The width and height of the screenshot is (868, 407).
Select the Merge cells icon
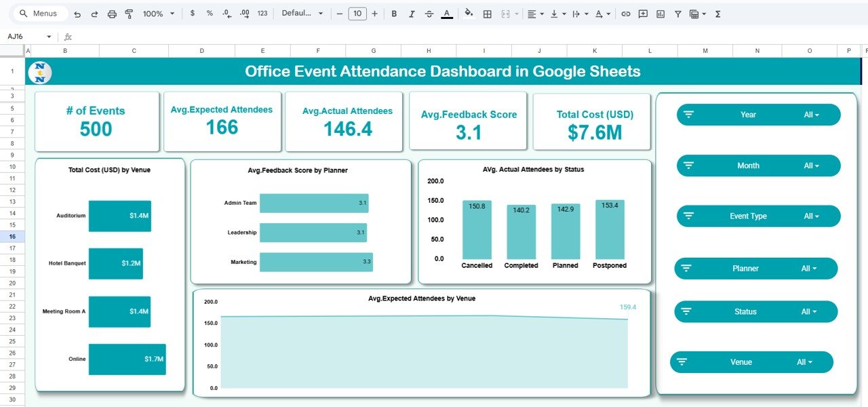[x=505, y=14]
